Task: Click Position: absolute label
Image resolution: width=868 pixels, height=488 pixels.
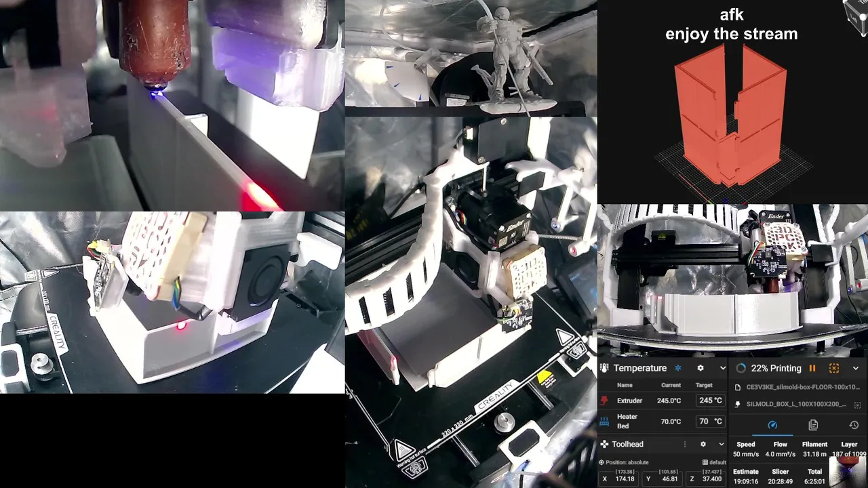Action: (627, 462)
